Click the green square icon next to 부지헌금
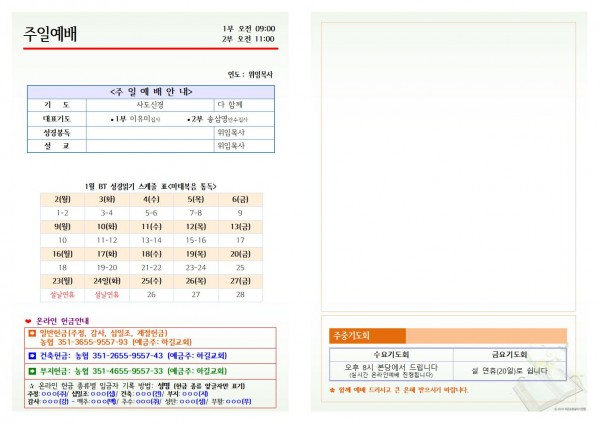The image size is (600, 424). tap(31, 371)
